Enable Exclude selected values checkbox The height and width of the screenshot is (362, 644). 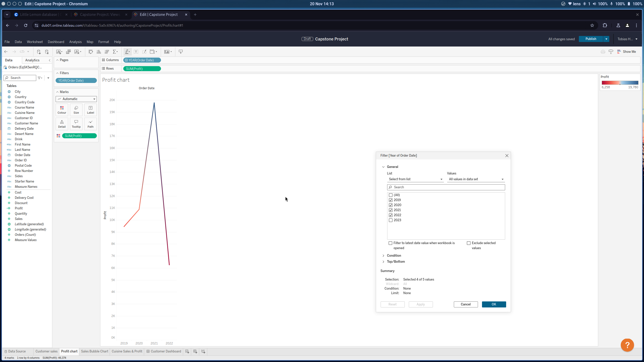click(x=469, y=243)
